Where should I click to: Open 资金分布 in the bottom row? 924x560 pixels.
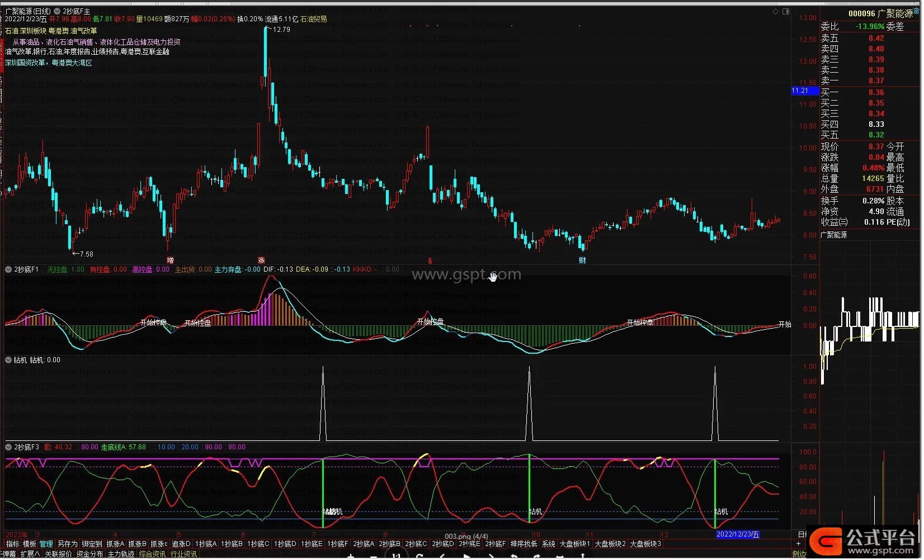(89, 554)
